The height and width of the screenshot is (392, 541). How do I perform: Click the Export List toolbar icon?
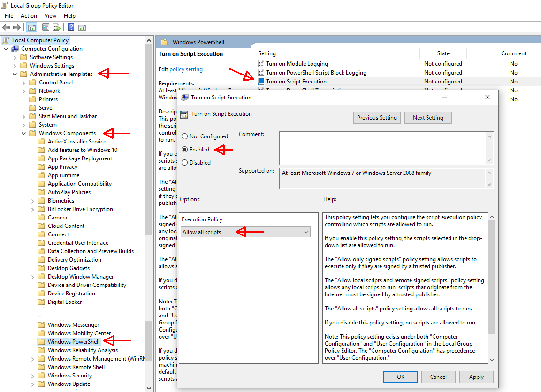(57, 28)
